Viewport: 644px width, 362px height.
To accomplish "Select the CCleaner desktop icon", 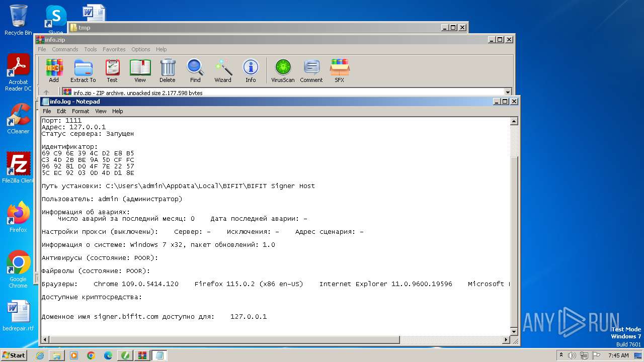I will pyautogui.click(x=18, y=119).
